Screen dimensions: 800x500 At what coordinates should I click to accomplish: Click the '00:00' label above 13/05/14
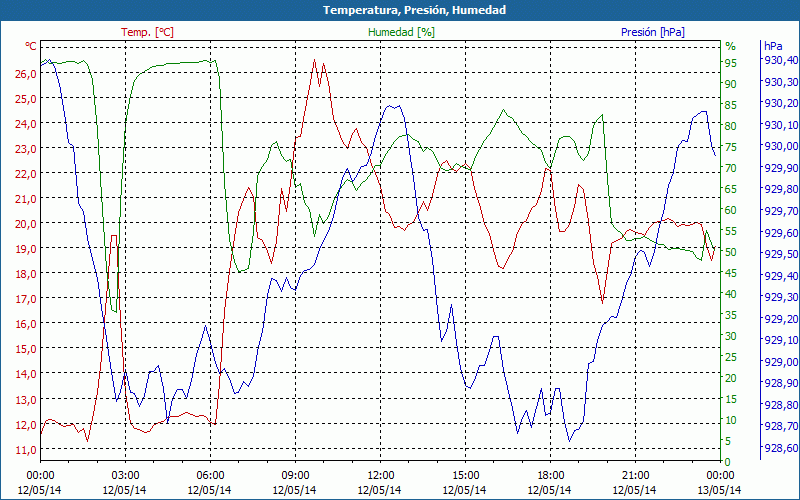[x=720, y=476]
